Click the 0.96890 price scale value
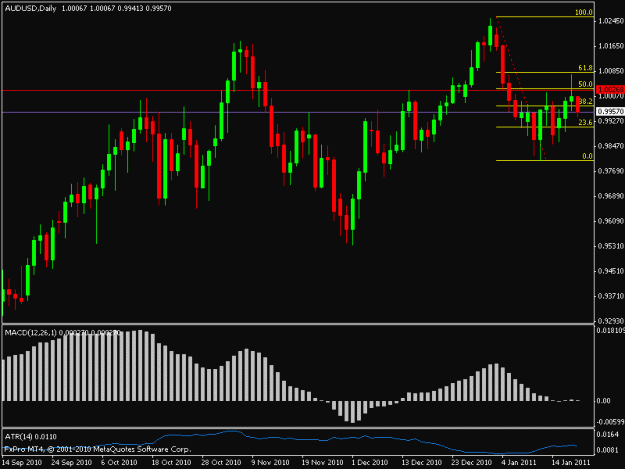 (x=611, y=196)
